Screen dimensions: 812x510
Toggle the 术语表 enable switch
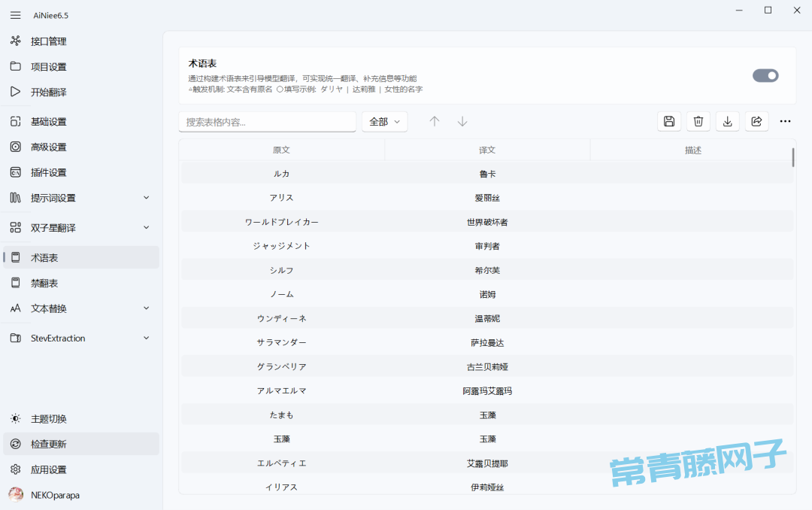click(x=765, y=75)
